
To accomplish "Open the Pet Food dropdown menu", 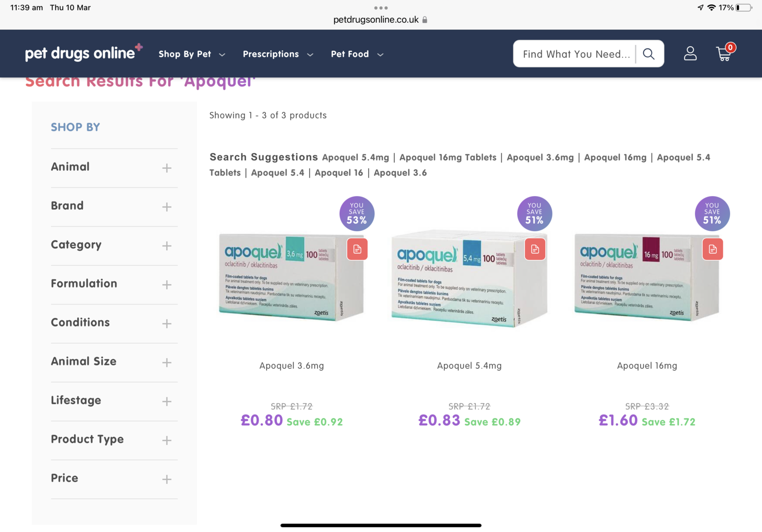I will point(357,54).
